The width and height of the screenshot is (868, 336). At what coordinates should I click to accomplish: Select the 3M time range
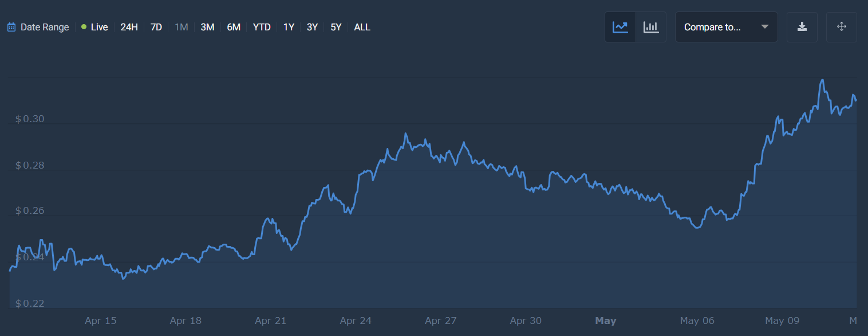pos(207,27)
